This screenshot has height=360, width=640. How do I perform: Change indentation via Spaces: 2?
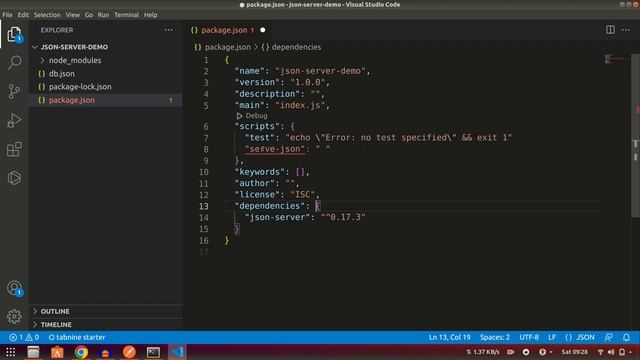[495, 338]
